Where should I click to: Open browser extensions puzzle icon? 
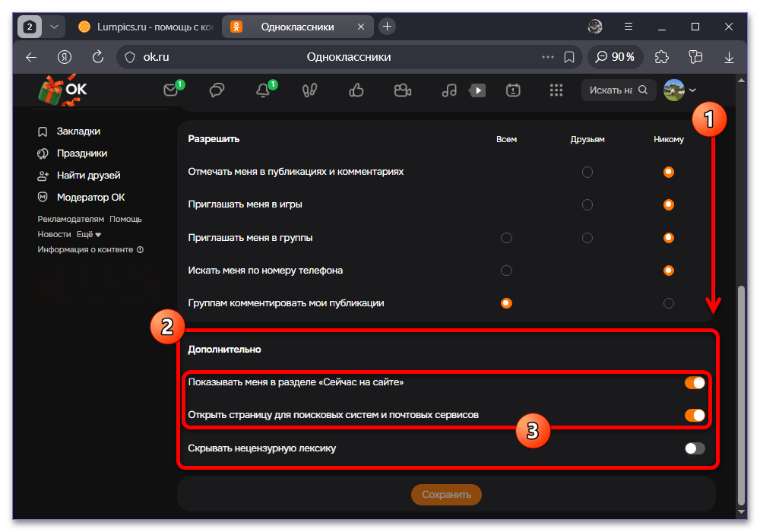coord(661,57)
